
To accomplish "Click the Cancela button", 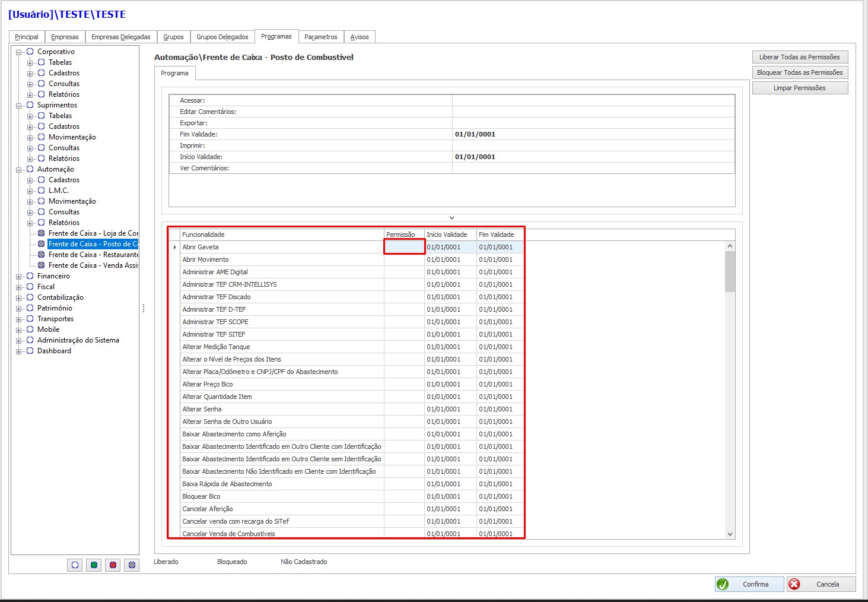I will click(x=822, y=584).
